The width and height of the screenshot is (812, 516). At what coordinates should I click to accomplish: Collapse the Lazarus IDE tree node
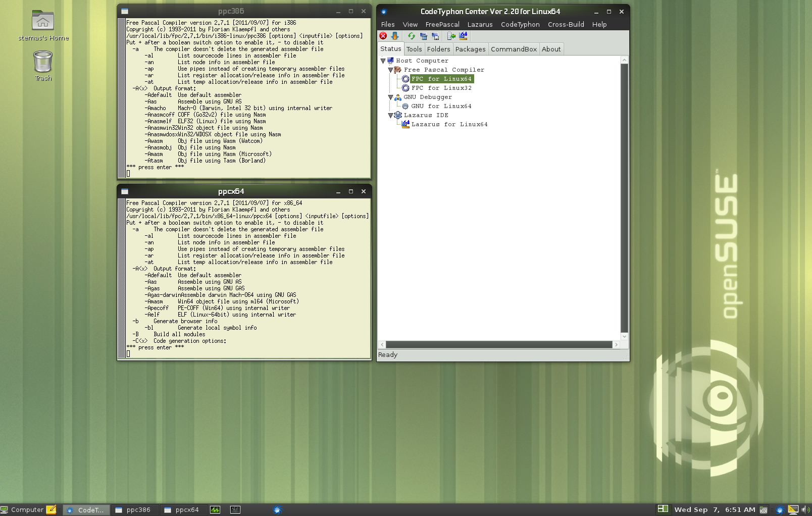[x=390, y=115]
